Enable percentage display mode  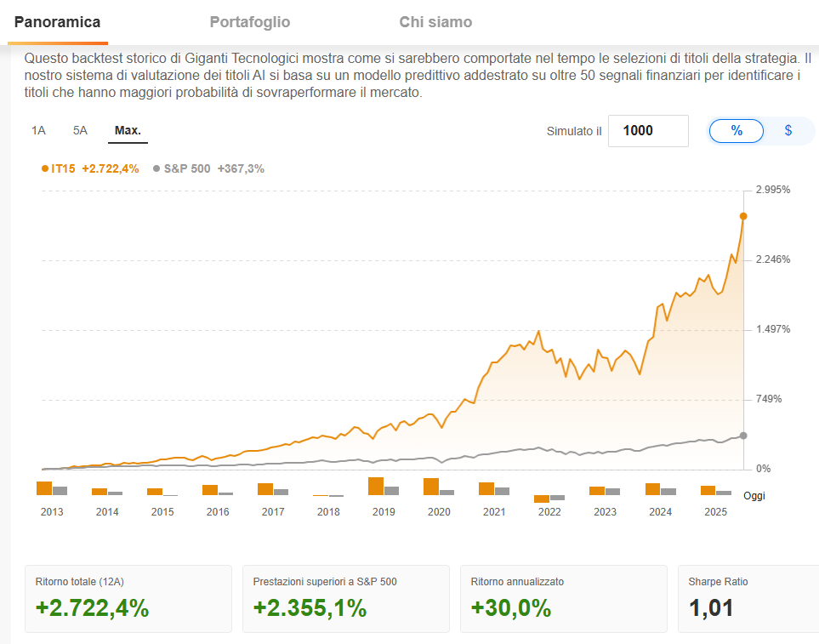coord(737,130)
